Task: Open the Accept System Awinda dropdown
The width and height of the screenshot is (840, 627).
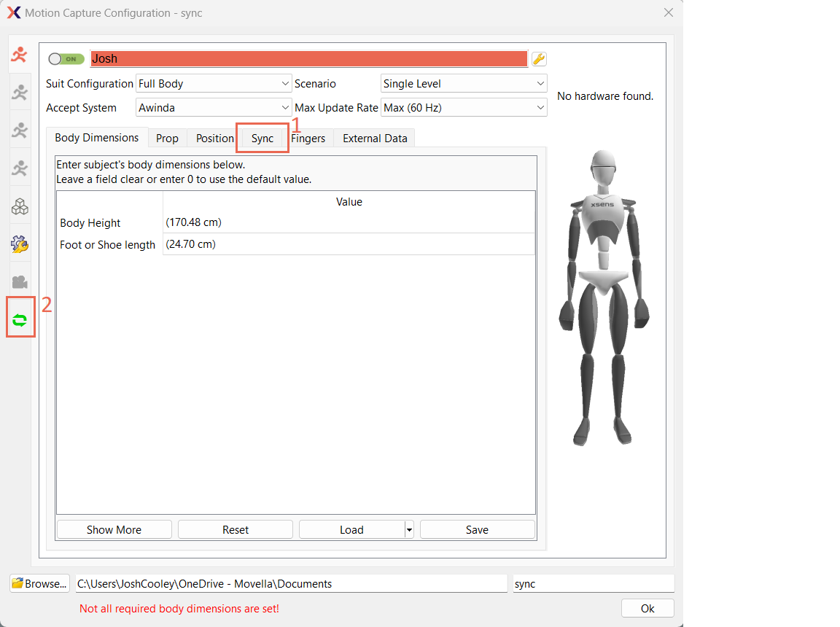Action: point(214,108)
